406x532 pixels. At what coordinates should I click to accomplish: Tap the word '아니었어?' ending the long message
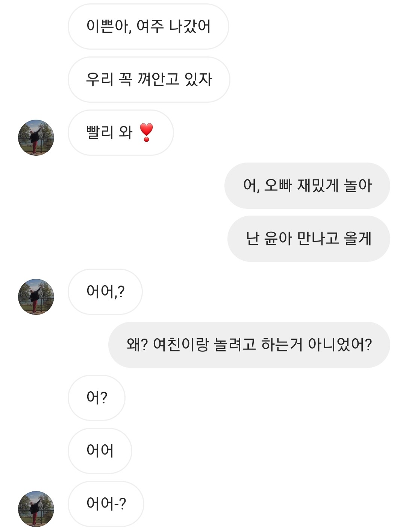[x=340, y=345]
